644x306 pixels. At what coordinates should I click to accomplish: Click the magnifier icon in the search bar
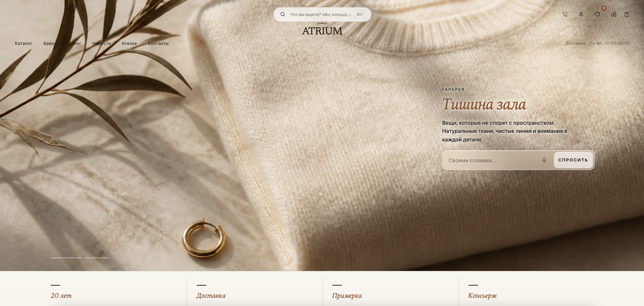click(283, 14)
